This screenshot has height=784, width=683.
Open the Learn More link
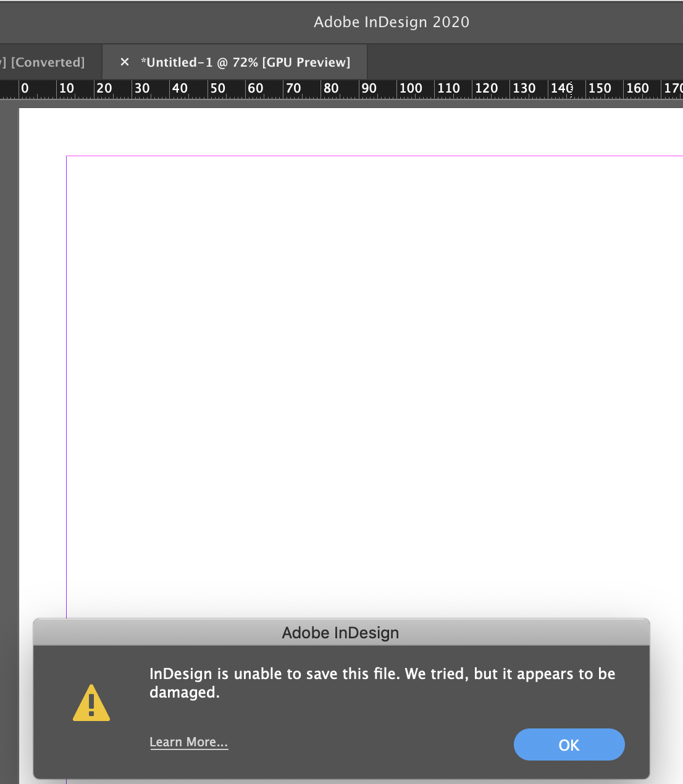point(189,742)
